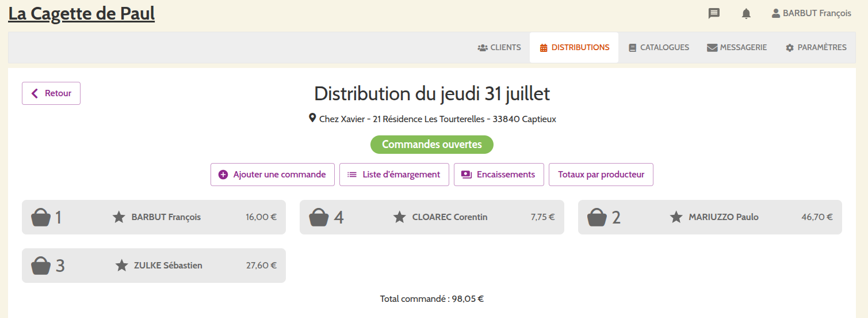Switch to the Clients tab
Screen dimensions: 868x318
(499, 48)
